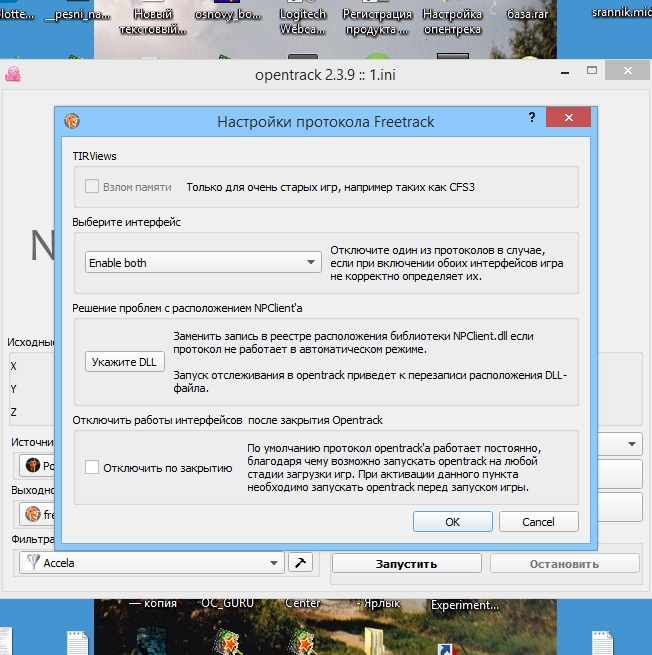Click the 'Укажите DLL' button
This screenshot has height=655, width=652.
(124, 362)
